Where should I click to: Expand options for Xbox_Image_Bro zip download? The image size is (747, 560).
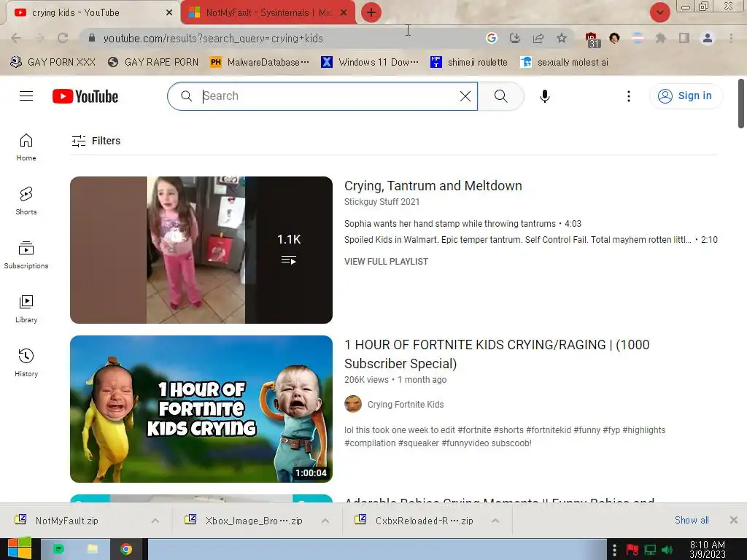point(325,521)
